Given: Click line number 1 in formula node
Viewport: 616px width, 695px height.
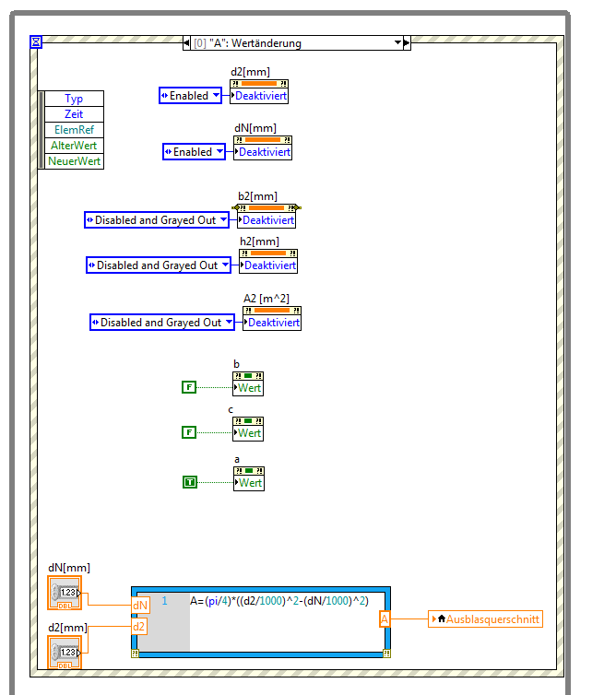Looking at the screenshot, I should [x=164, y=601].
